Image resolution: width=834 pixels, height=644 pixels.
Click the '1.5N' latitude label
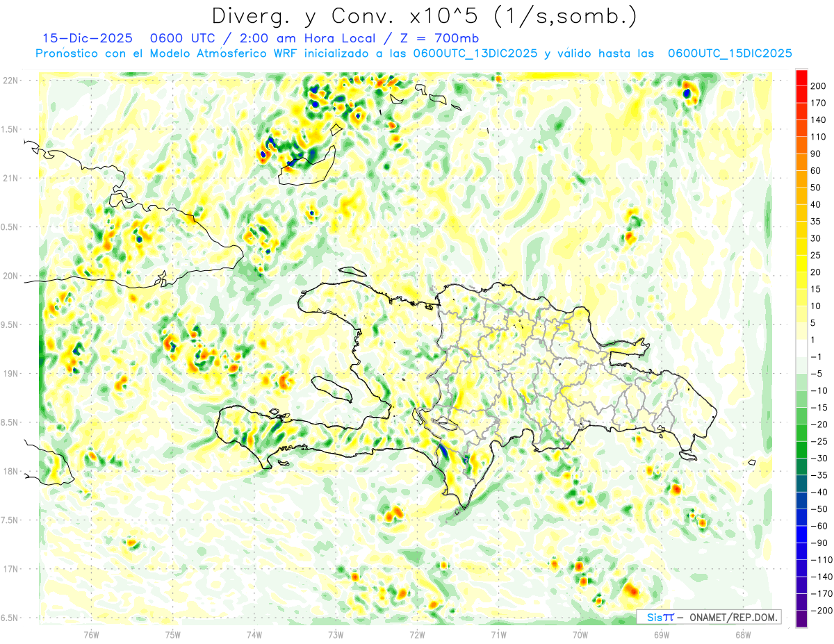click(x=11, y=129)
